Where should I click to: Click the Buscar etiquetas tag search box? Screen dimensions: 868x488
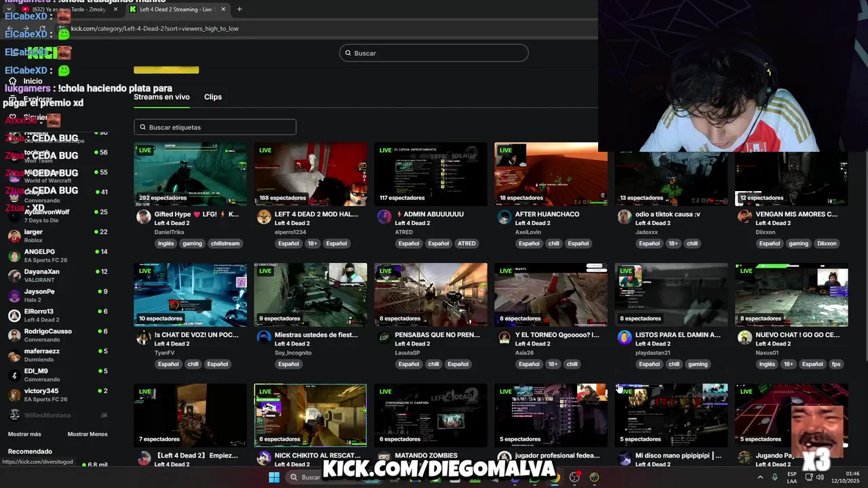pyautogui.click(x=215, y=127)
